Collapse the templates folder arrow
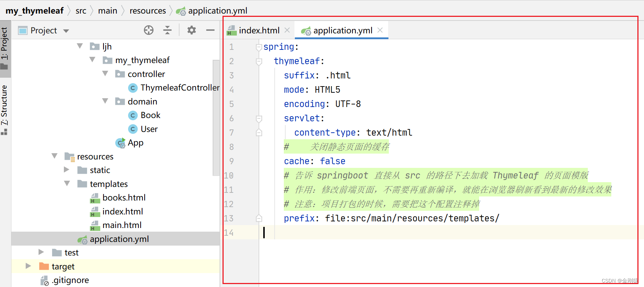Screen dimensions: 644x287 click(67, 183)
